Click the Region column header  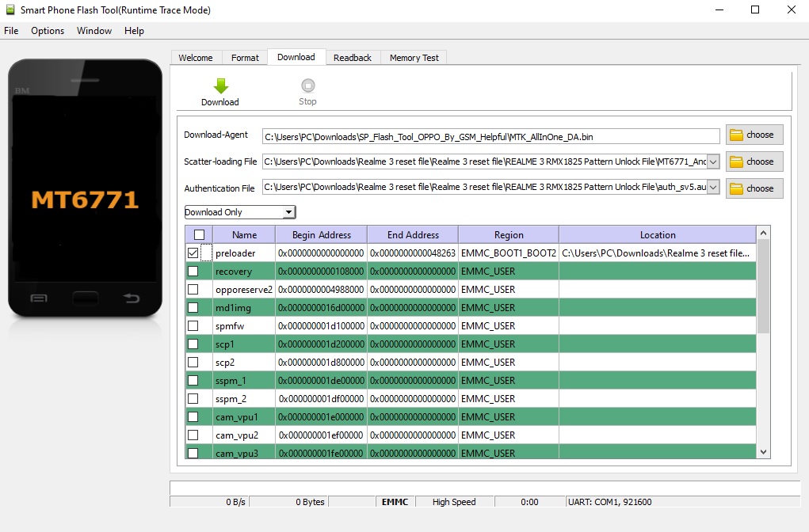click(x=509, y=235)
